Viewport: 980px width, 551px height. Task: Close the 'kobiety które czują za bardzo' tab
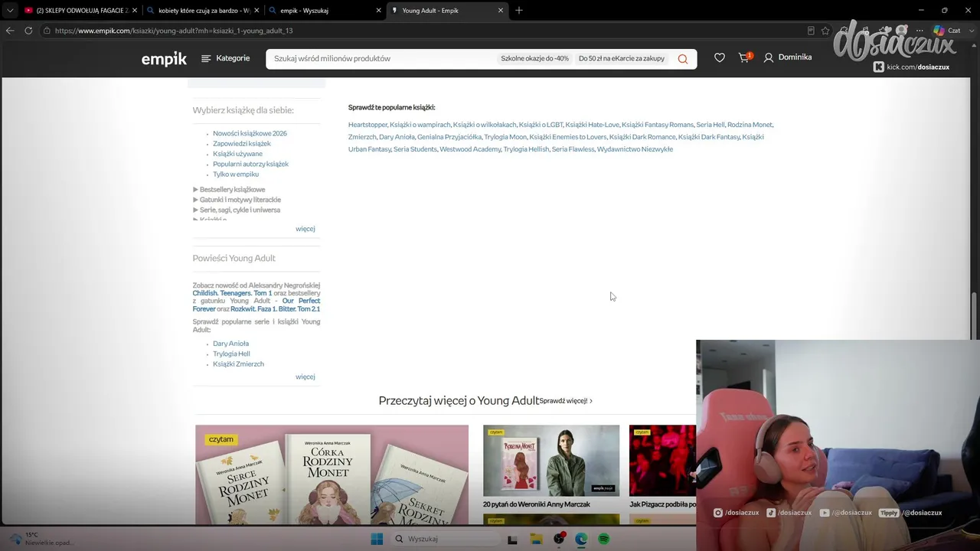(x=256, y=11)
